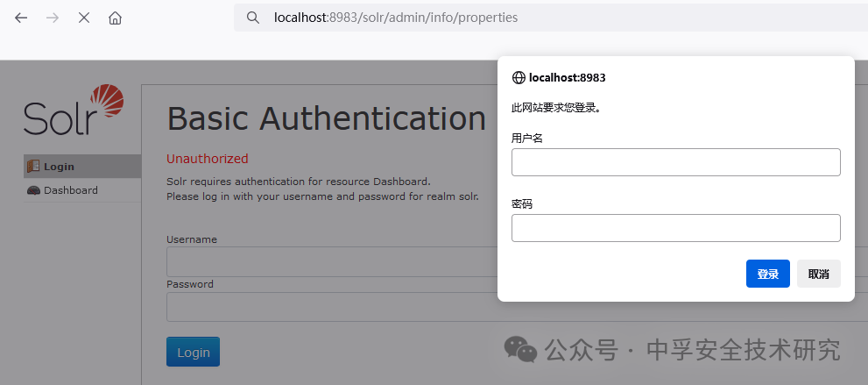The width and height of the screenshot is (868, 385).
Task: Open the Dashboard sidebar menu item
Action: point(82,190)
